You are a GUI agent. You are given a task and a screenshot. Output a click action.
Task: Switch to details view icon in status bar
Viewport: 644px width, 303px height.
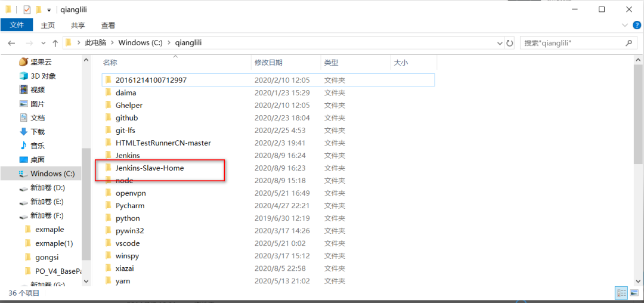(x=621, y=293)
